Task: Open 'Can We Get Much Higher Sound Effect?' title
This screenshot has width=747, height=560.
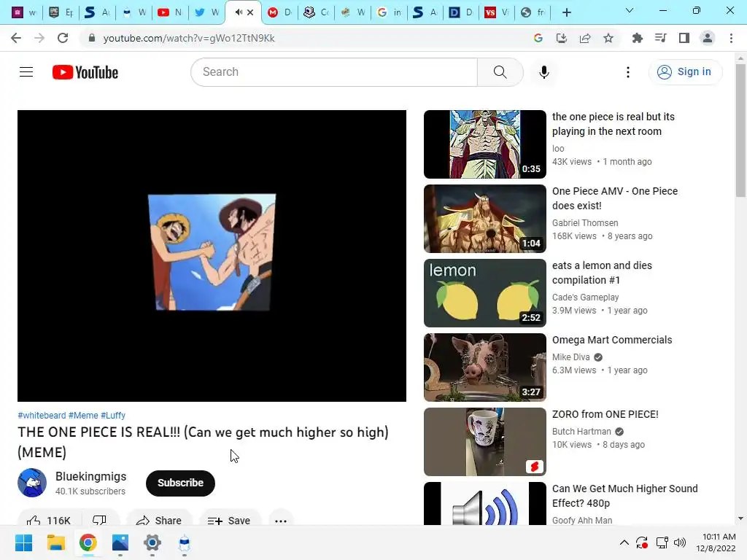Action: pyautogui.click(x=625, y=496)
